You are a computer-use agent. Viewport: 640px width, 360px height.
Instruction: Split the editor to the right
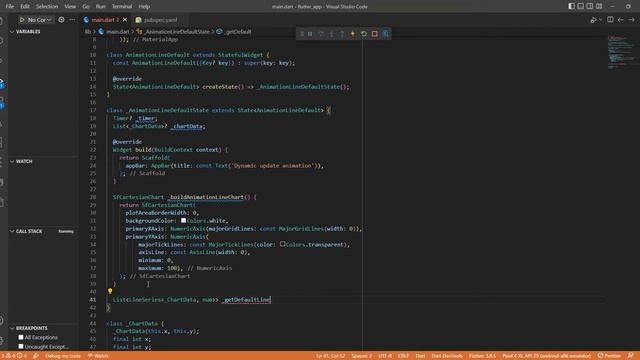click(610, 20)
